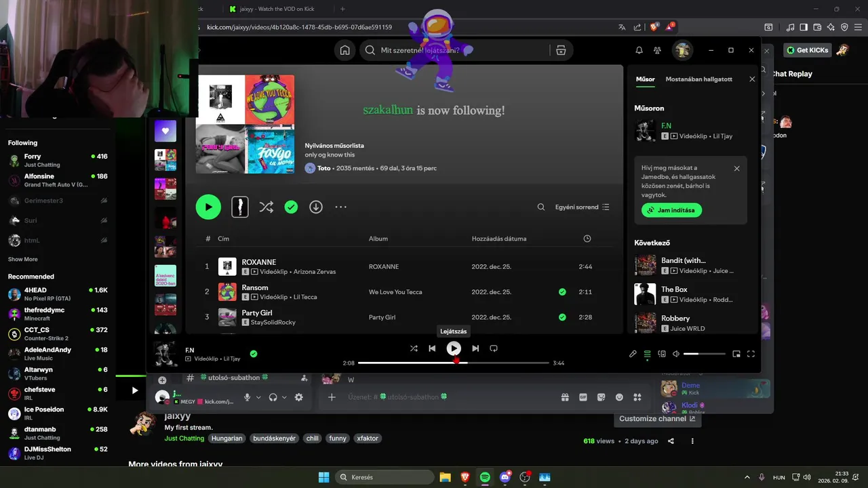Open Toto playlist owner link
868x488 pixels.
click(323, 168)
